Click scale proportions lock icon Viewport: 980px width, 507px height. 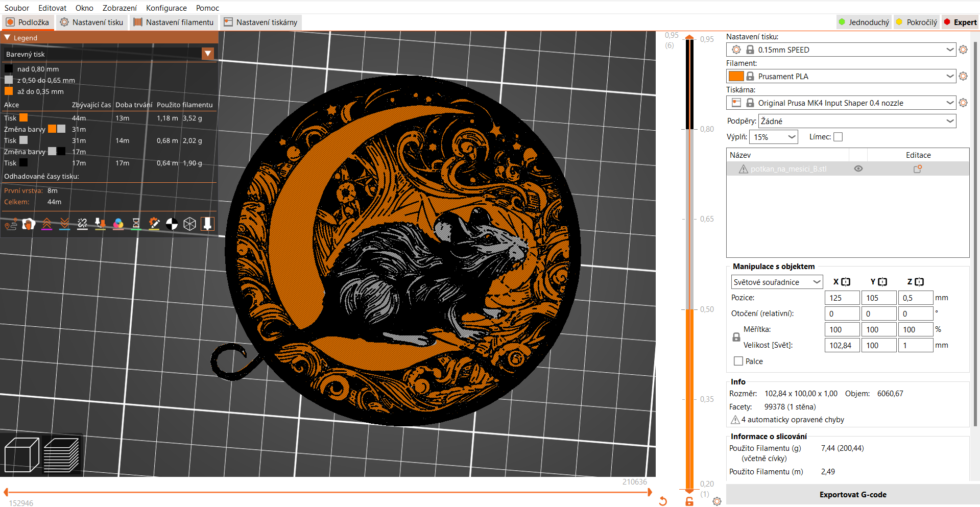tap(736, 337)
